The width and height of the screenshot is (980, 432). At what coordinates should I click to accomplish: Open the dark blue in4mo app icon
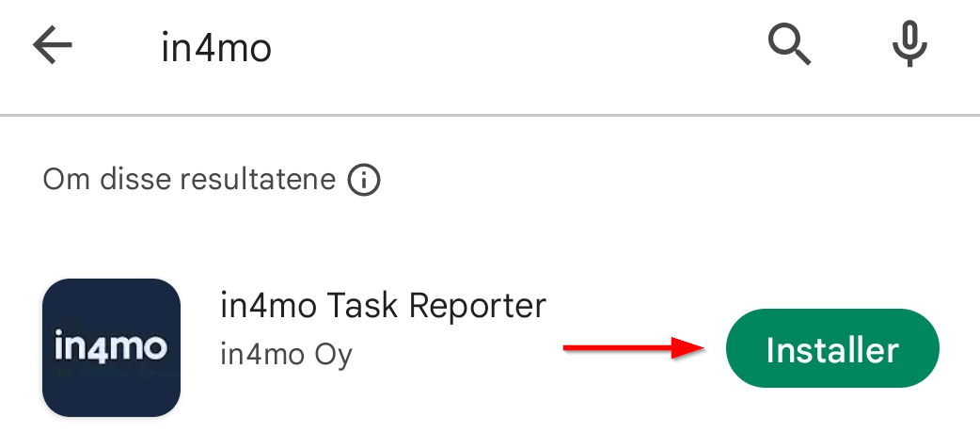pyautogui.click(x=111, y=347)
